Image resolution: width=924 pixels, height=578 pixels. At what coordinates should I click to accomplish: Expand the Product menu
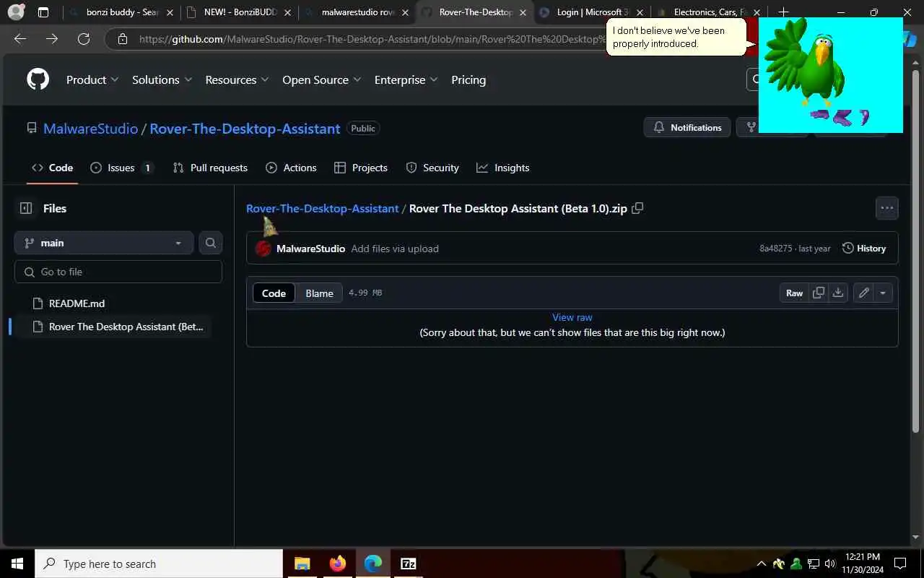(93, 79)
